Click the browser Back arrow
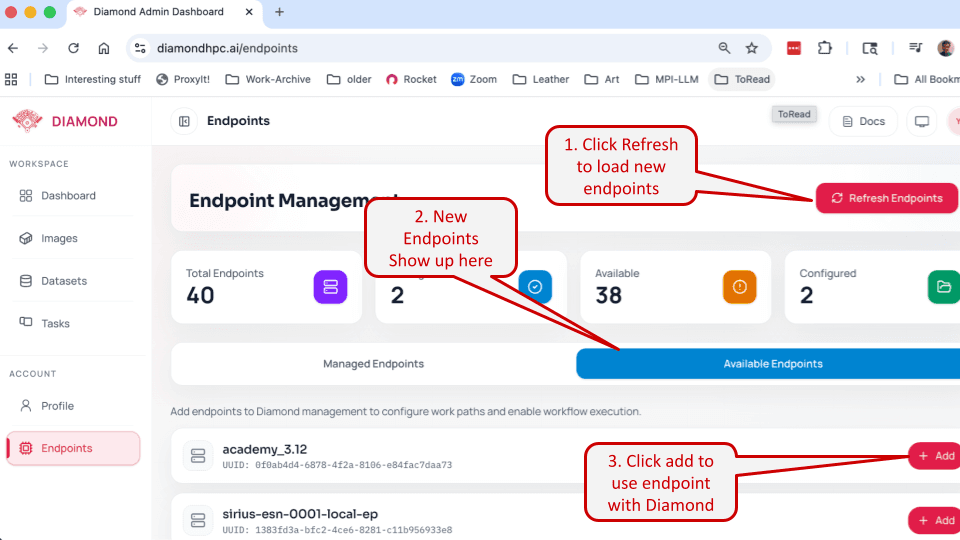Image resolution: width=960 pixels, height=540 pixels. pos(13,48)
